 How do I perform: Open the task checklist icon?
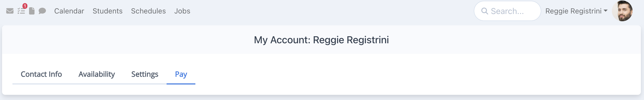point(21,11)
